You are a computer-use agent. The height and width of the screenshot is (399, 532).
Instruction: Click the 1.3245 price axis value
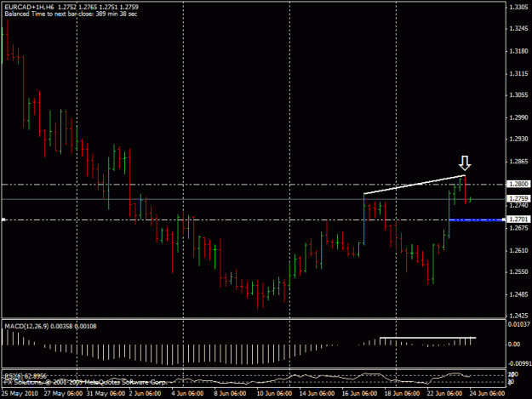pyautogui.click(x=518, y=28)
